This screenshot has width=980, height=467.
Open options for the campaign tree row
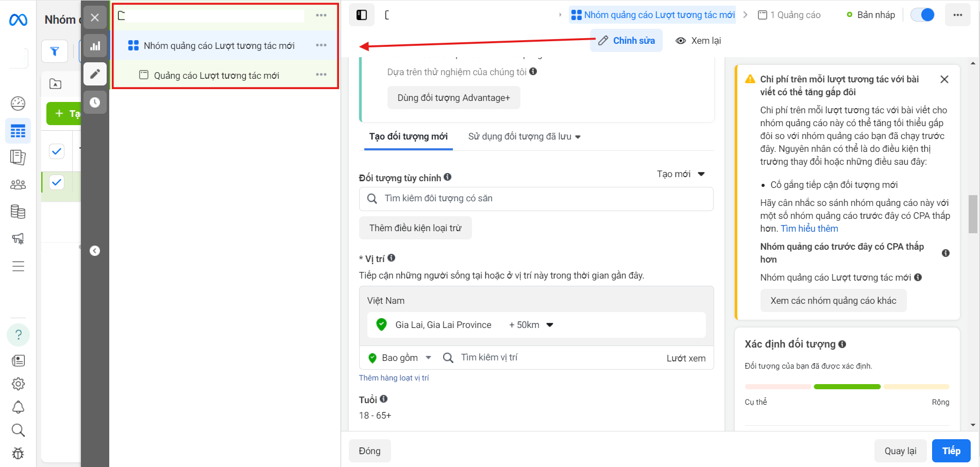322,15
